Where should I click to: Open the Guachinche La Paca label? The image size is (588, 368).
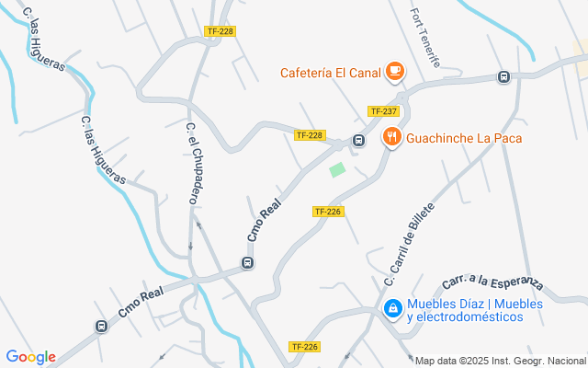click(464, 139)
